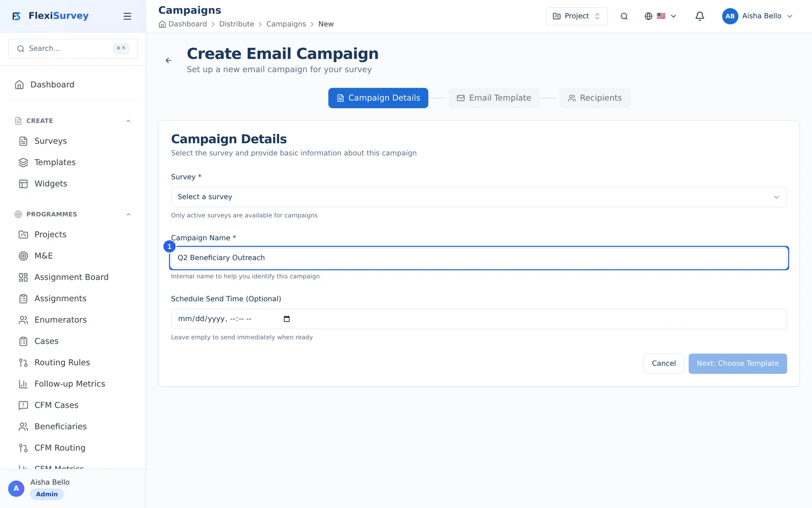Open the Select a survey dropdown
The width and height of the screenshot is (812, 508).
[479, 197]
